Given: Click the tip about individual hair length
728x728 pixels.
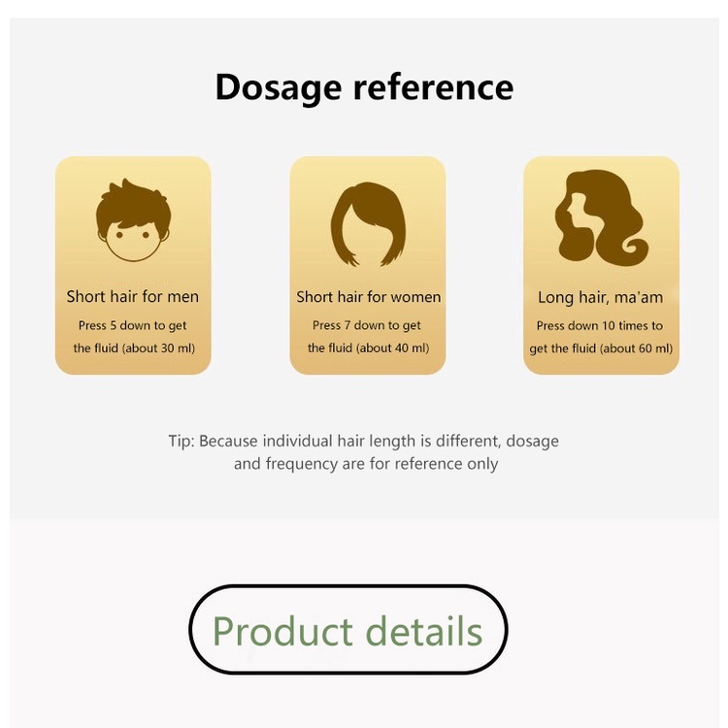Looking at the screenshot, I should [x=364, y=441].
